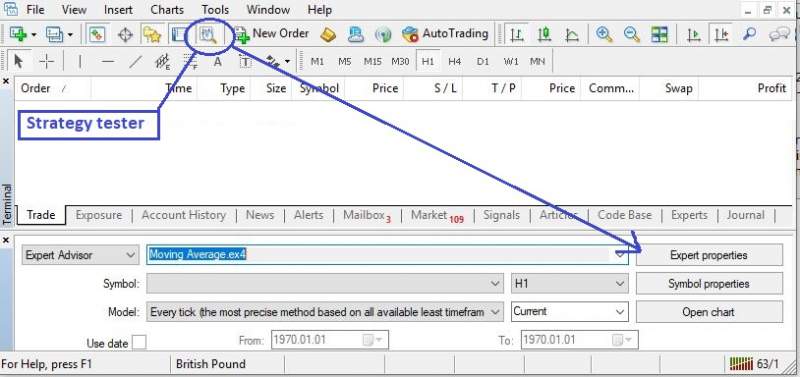Open the Strategy Tester toolbar icon
The image size is (800, 377).
coord(208,35)
